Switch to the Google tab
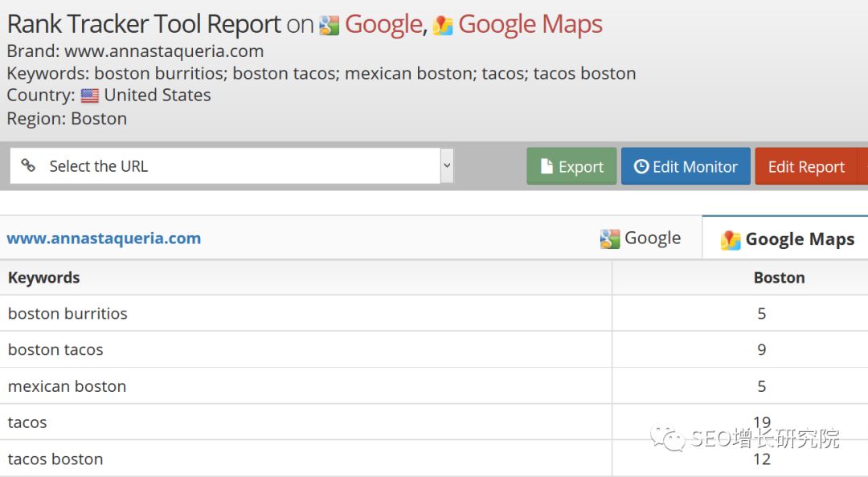Screen dimensions: 868x477 641,238
